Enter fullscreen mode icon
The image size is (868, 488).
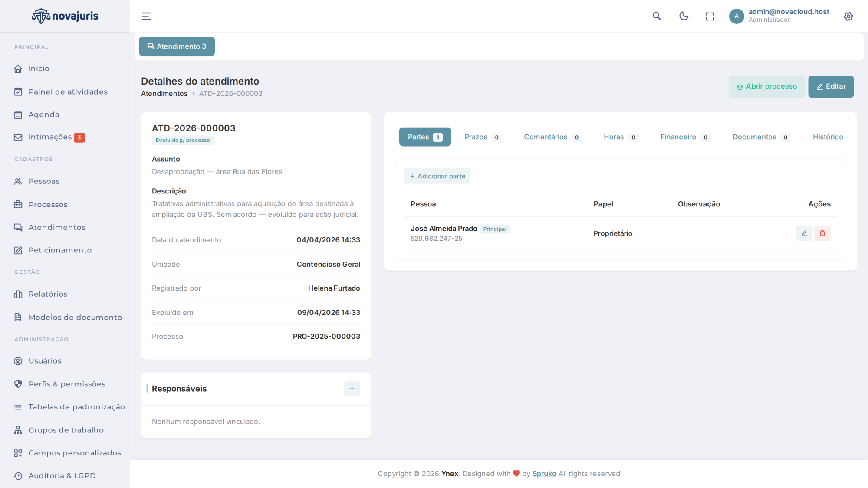710,16
